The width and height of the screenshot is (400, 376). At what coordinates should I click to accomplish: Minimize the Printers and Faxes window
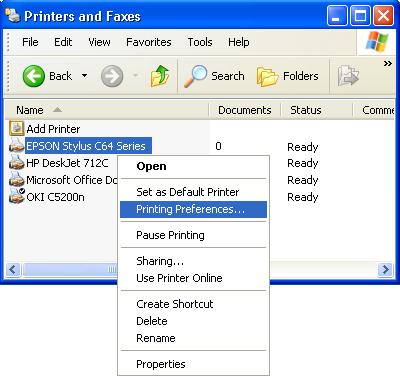(x=337, y=16)
